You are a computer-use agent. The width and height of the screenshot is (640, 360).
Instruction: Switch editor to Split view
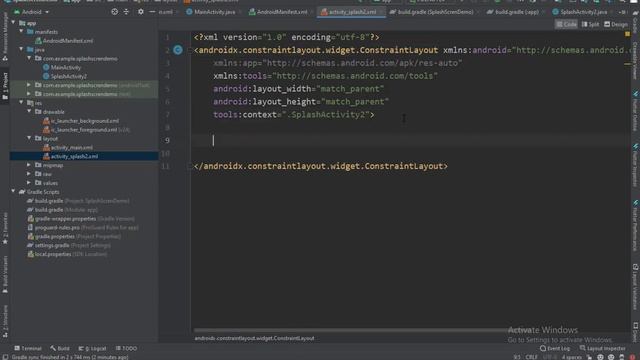[x=590, y=24]
